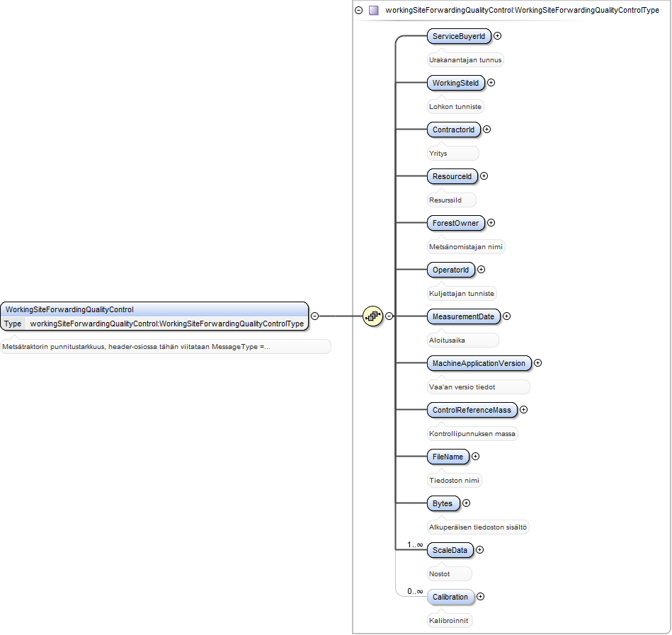Click the plus next to ControlReferenceMass
The width and height of the screenshot is (672, 635).
click(524, 410)
